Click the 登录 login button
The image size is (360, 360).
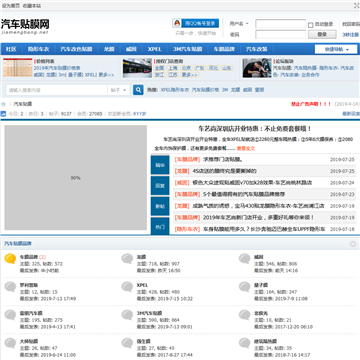click(x=322, y=34)
